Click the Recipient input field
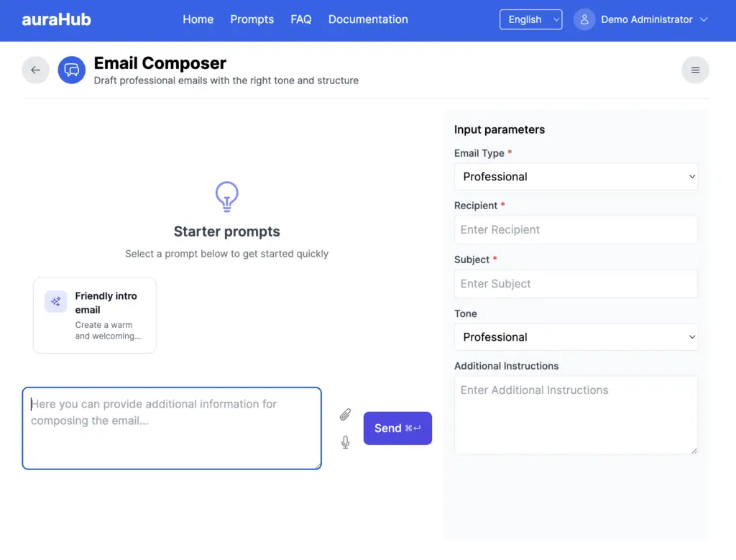Screen dimensions: 736x560 pyautogui.click(x=576, y=229)
